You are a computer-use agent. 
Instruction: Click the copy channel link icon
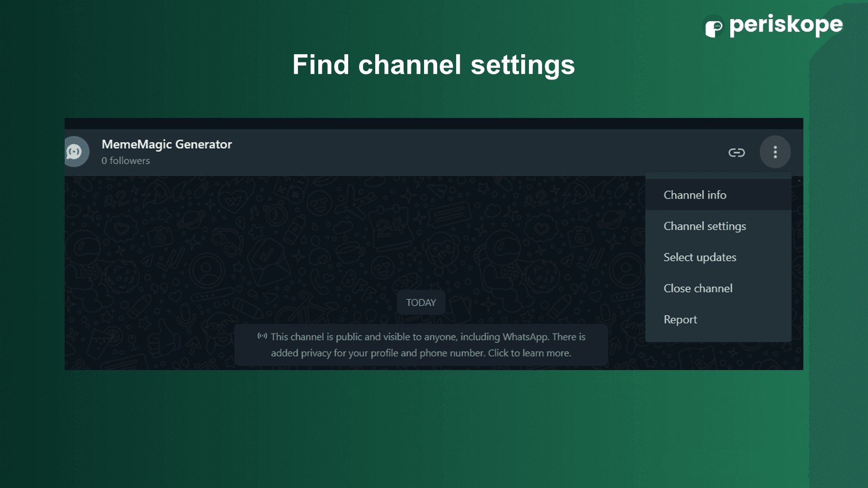tap(736, 153)
